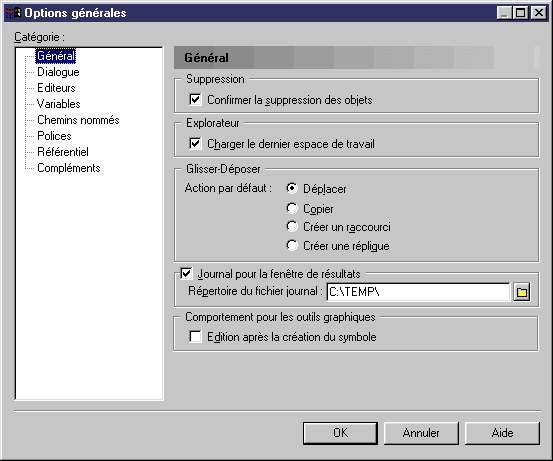Screen dimensions: 553x461
Task: Select the Copier radio option
Action: pyautogui.click(x=292, y=209)
